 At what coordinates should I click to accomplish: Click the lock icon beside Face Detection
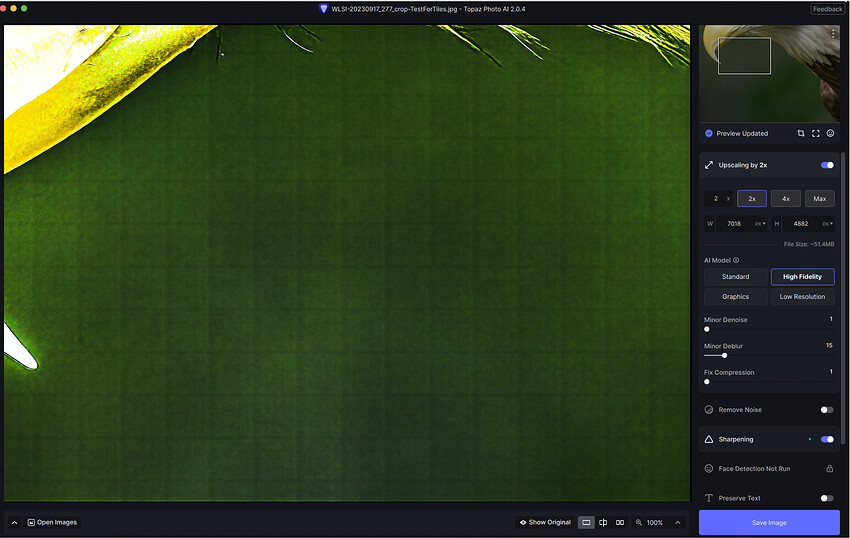pos(829,469)
